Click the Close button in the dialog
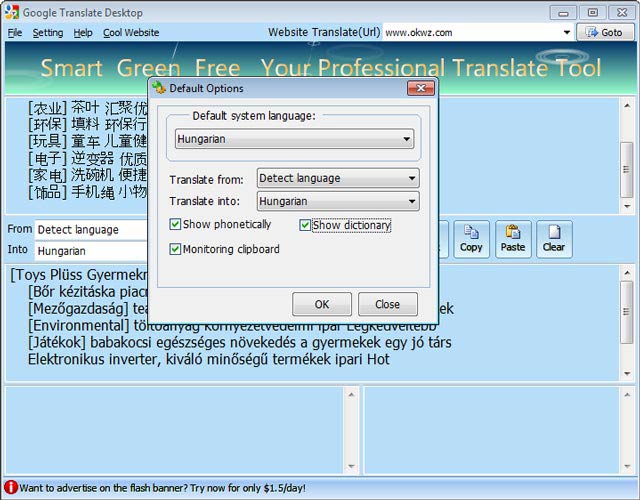This screenshot has height=500, width=640. click(387, 304)
